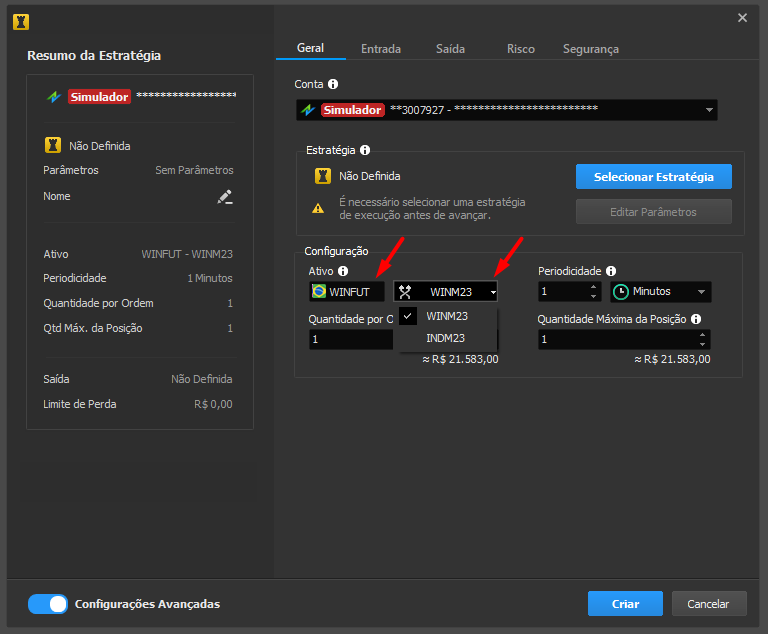Click the yellow warning triangle icon
Screen dimensions: 768x634
318,209
